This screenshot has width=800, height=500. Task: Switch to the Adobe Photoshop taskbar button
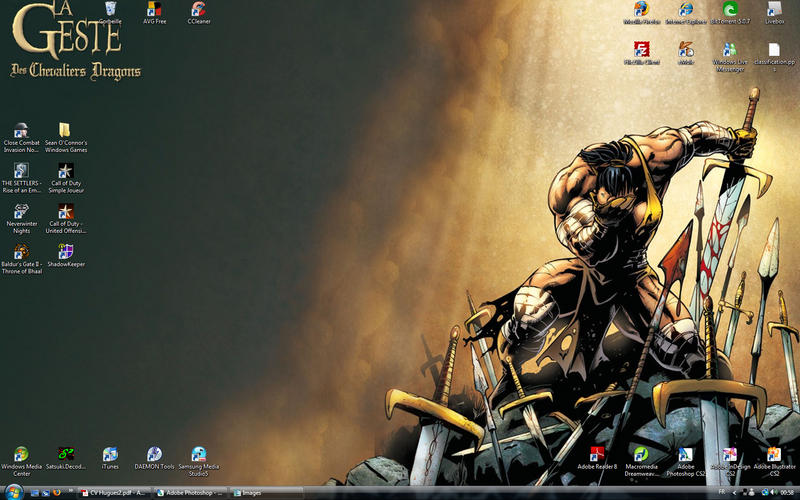pos(190,493)
